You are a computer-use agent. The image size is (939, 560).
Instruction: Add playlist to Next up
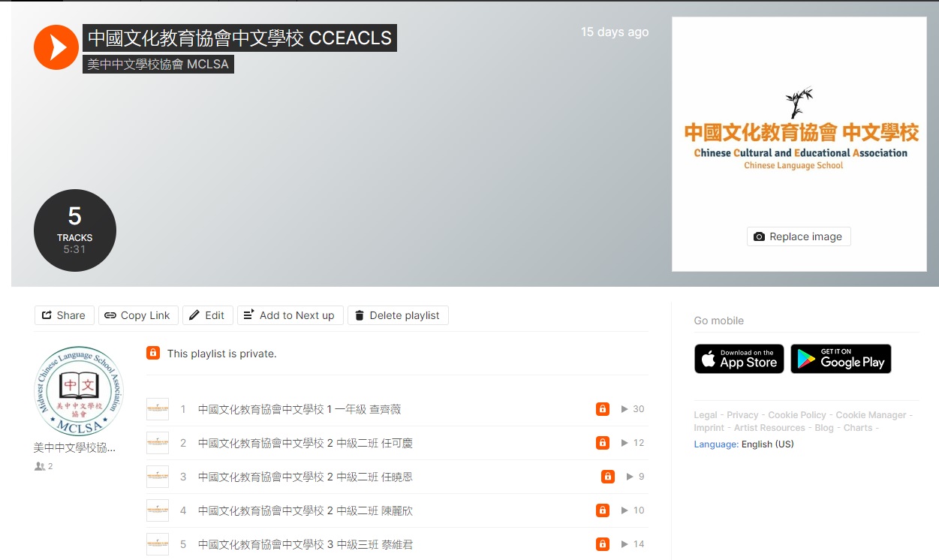click(x=290, y=315)
